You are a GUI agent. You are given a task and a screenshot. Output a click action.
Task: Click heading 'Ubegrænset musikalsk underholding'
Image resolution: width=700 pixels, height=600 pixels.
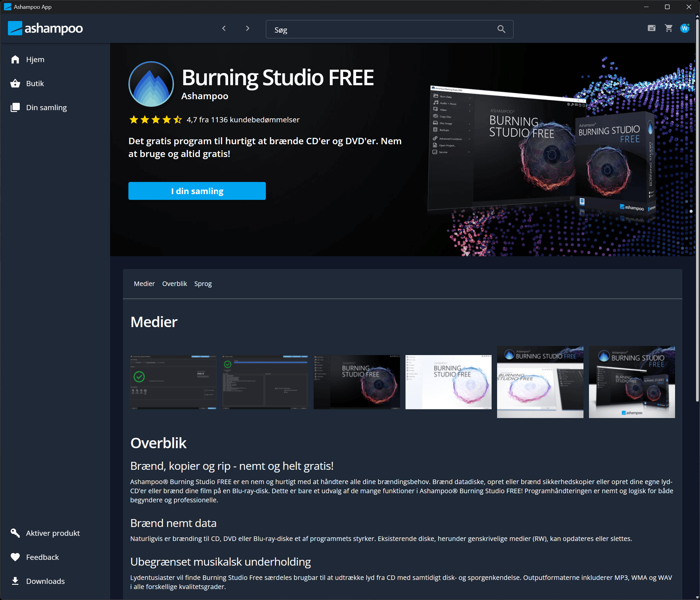[220, 561]
